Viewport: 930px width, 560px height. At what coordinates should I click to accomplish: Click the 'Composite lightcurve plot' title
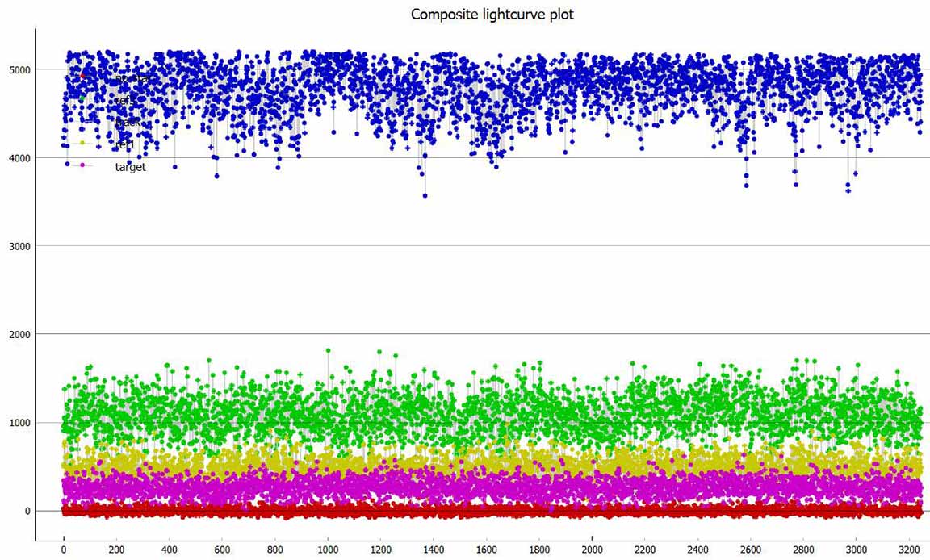click(x=492, y=14)
